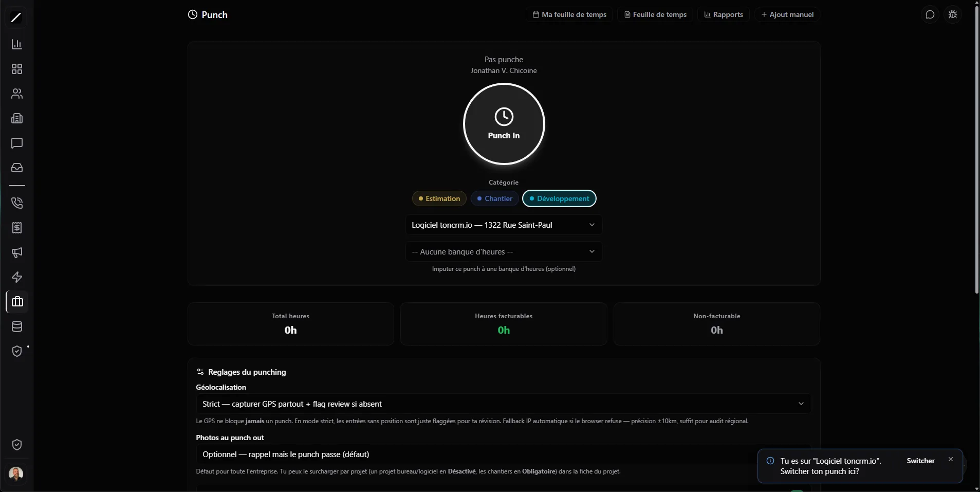Open the Géolocalisation Strict mode dropdown
This screenshot has height=492, width=980.
coord(504,404)
